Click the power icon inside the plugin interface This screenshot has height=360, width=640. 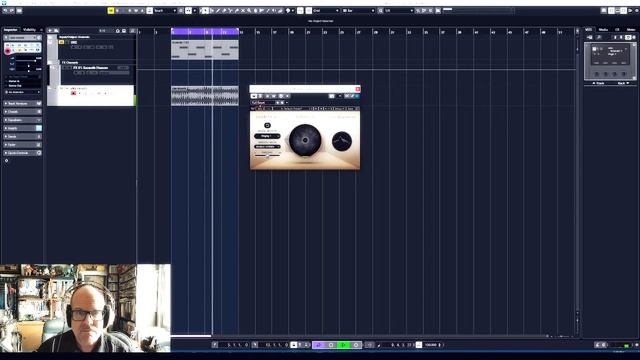pyautogui.click(x=267, y=125)
